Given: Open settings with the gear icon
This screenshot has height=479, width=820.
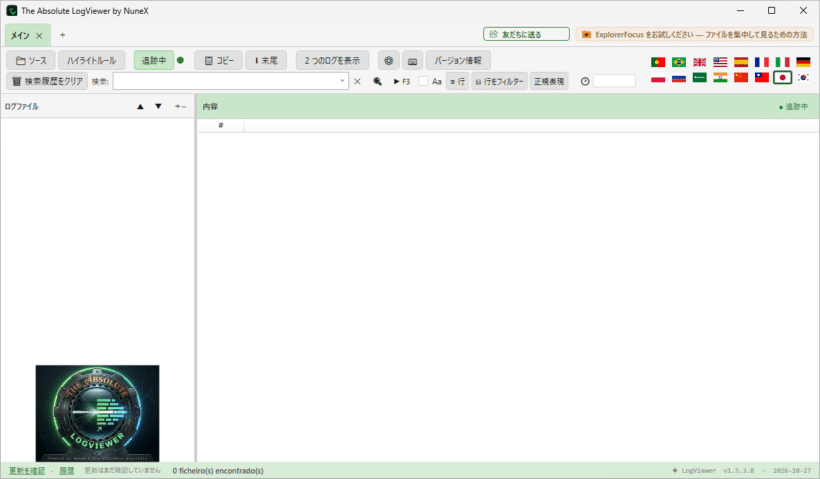Looking at the screenshot, I should tap(389, 61).
